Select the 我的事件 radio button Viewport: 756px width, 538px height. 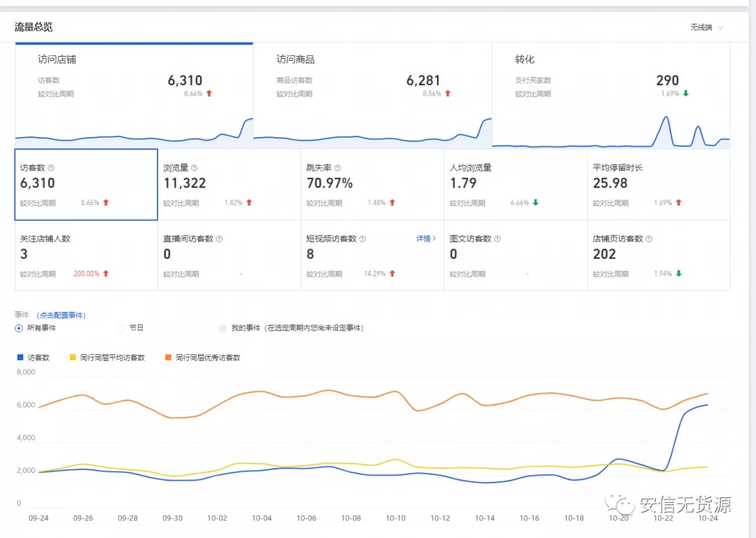[223, 328]
